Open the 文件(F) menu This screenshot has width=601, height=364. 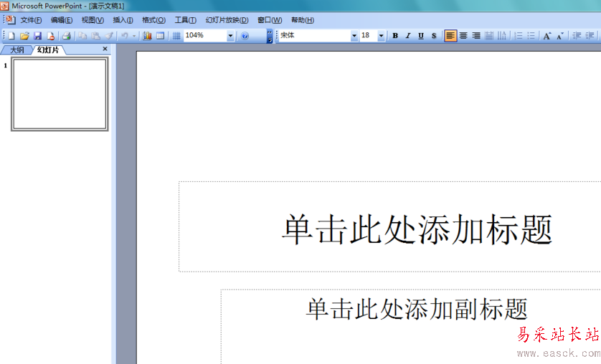[31, 20]
